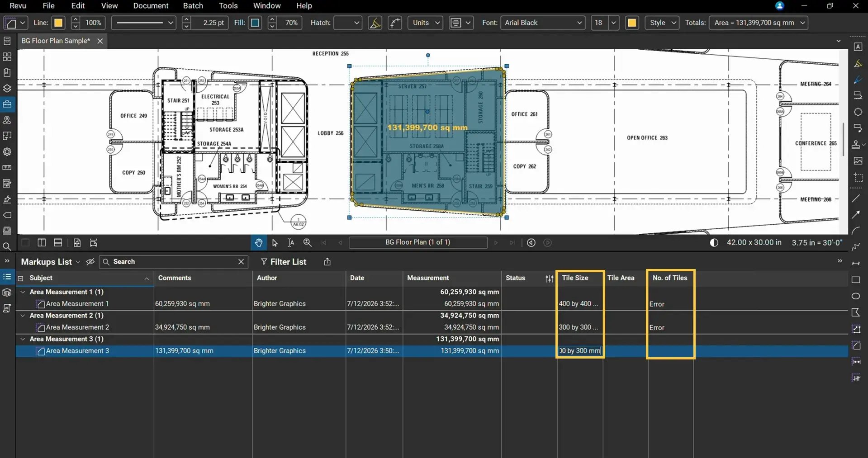The width and height of the screenshot is (868, 458).
Task: Select the Line drawing tool
Action: tap(856, 198)
